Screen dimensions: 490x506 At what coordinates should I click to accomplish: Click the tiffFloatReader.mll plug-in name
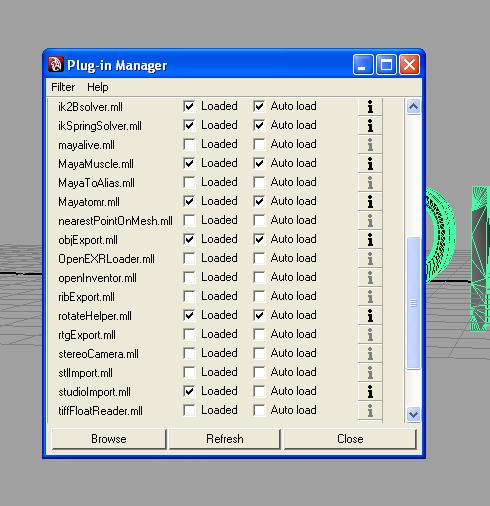tap(100, 411)
